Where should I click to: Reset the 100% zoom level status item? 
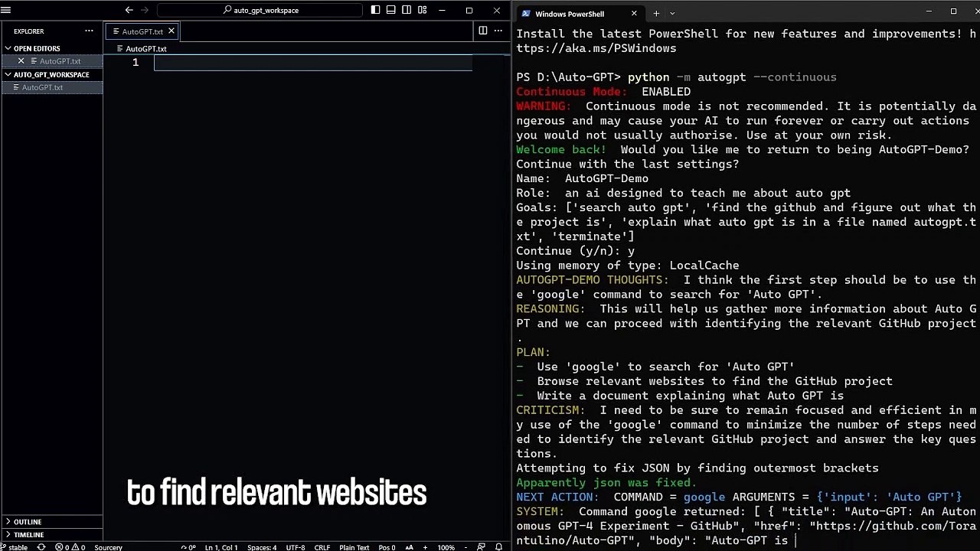446,547
